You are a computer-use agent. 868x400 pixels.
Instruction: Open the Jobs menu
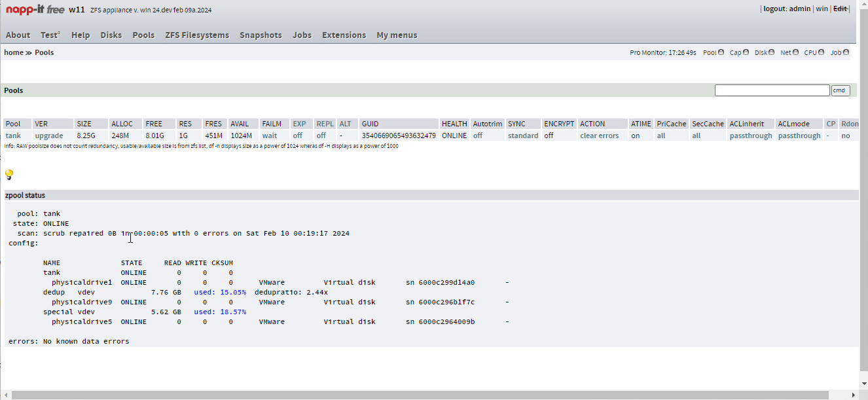pos(302,35)
